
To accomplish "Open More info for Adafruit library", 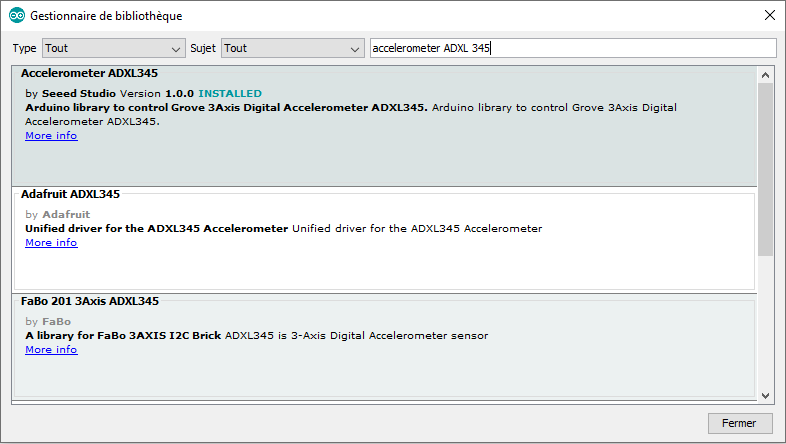I will coord(51,243).
